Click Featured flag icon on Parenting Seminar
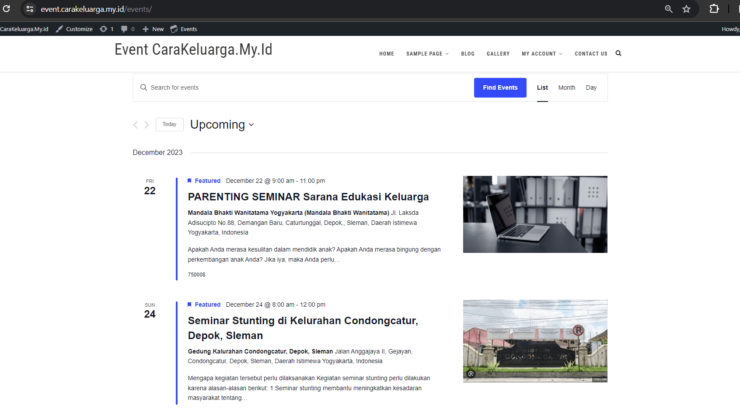Viewport: 740px width, 420px height. click(x=190, y=181)
